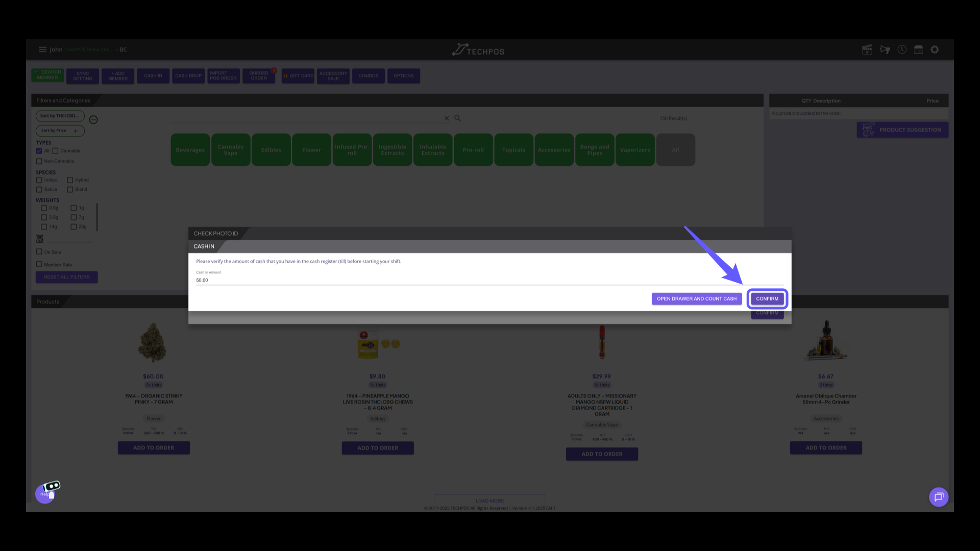Screen dimensions: 980x551
Task: Select the Cannabis Vape category
Action: click(x=231, y=150)
